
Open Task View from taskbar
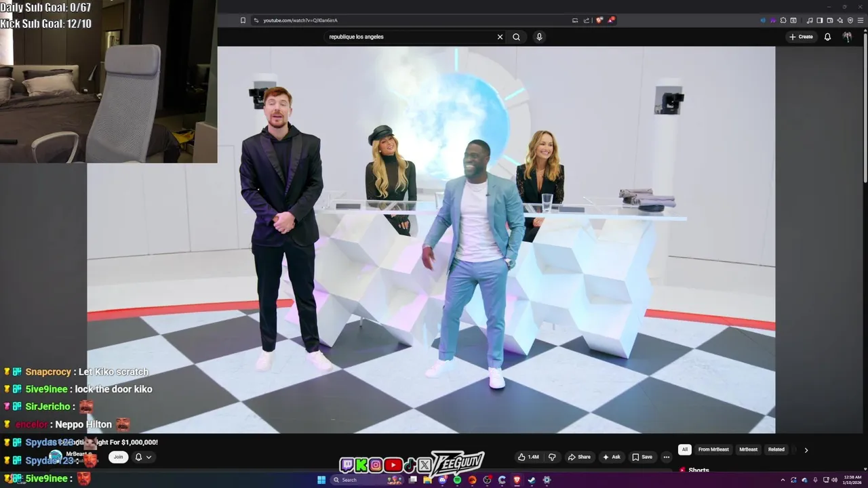click(412, 480)
